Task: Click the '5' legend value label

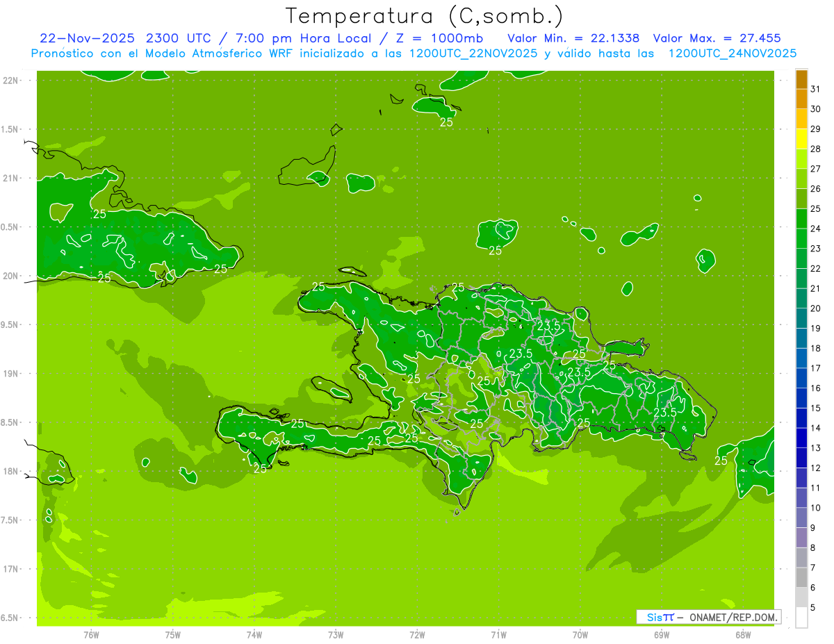Action: (x=813, y=608)
